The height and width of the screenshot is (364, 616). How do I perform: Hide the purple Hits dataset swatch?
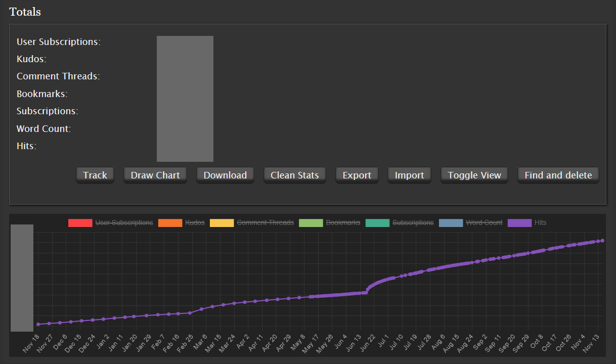pos(520,223)
